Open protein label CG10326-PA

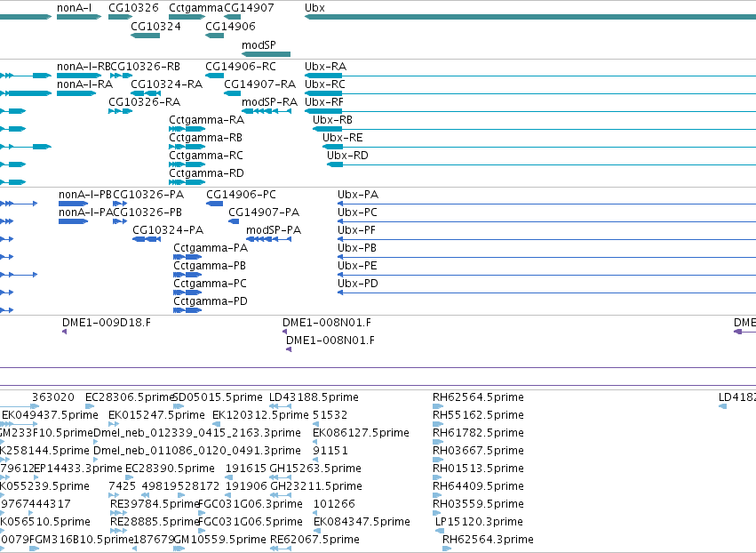click(148, 195)
